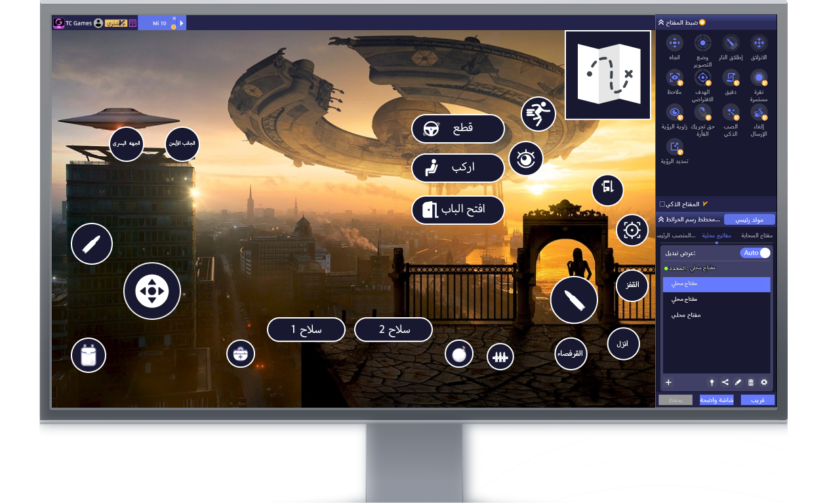This screenshot has width=827, height=504.
Task: Open the مفاتيح محلية tab
Action: [716, 235]
